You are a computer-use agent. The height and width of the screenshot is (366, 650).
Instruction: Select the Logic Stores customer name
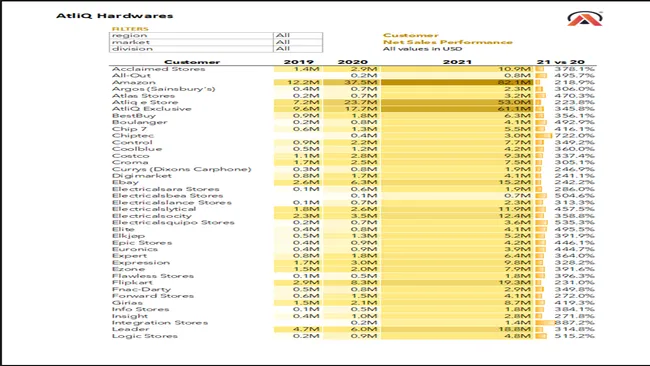click(x=145, y=336)
